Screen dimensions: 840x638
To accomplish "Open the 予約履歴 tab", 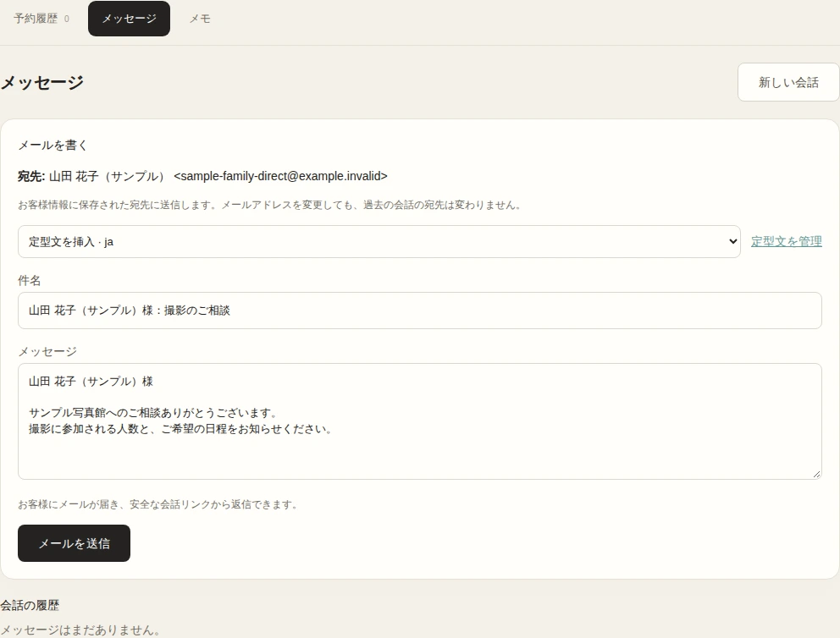I will coord(41,19).
